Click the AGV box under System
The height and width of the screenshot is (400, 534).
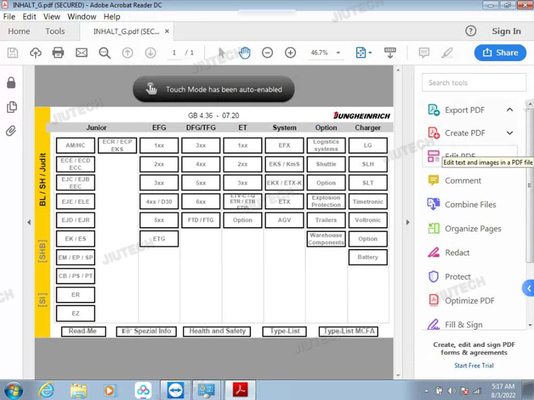(284, 220)
